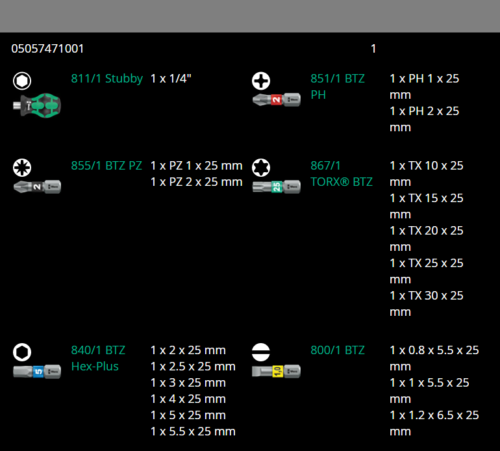Image resolution: width=500 pixels, height=451 pixels.
Task: Click the hexagon socket profile icon for Stubby
Action: (x=22, y=81)
